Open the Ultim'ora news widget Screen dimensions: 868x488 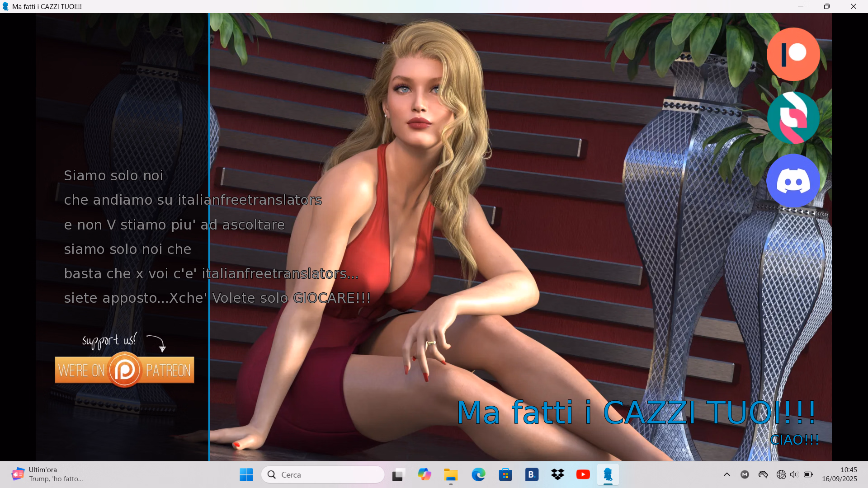pyautogui.click(x=47, y=474)
